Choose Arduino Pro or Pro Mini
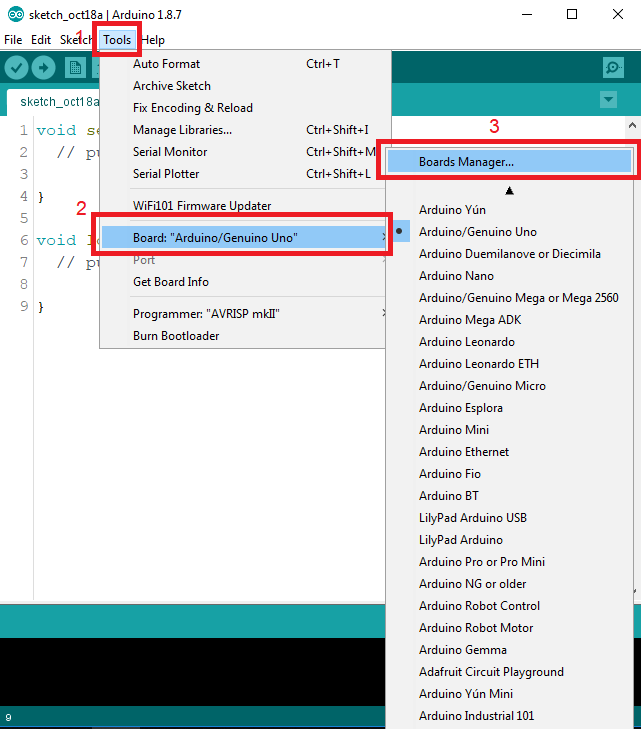The width and height of the screenshot is (641, 729). [x=509, y=562]
